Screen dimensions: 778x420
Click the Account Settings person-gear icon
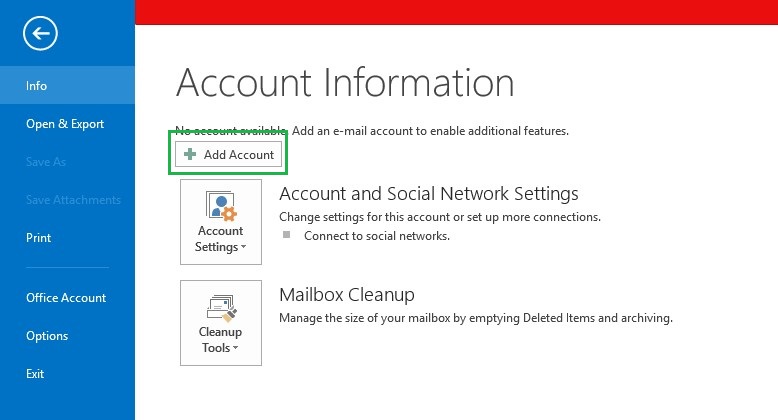(221, 206)
